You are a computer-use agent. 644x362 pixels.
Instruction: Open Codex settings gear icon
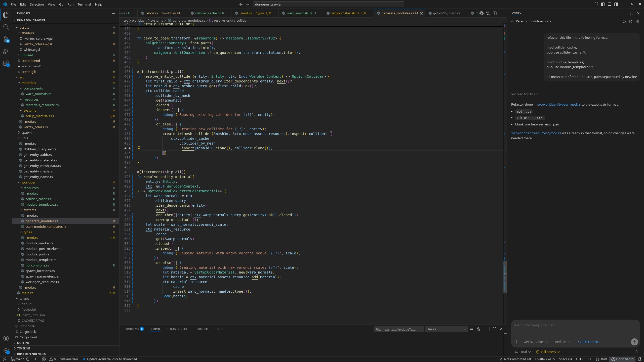631,21
